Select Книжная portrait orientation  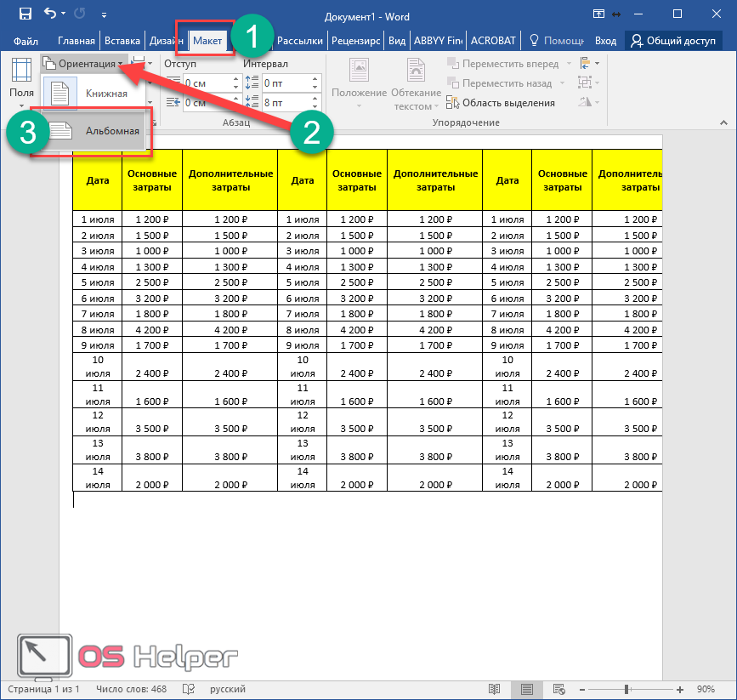click(93, 94)
